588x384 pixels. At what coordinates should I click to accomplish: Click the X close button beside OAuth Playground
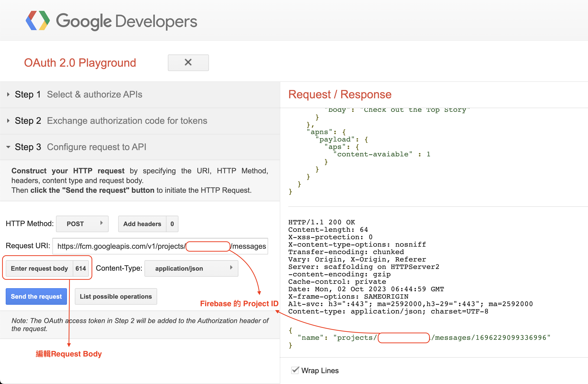(x=188, y=62)
